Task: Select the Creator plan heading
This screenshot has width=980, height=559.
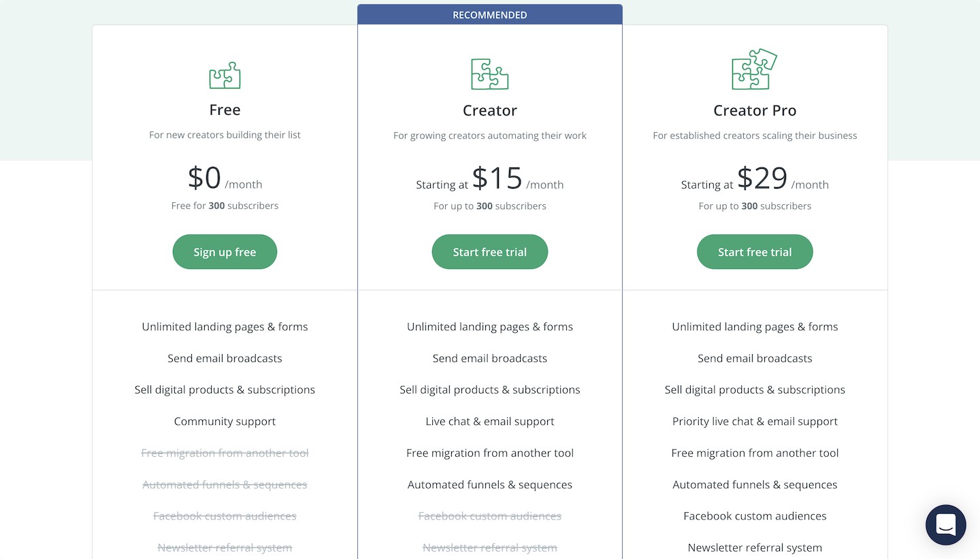Action: pyautogui.click(x=490, y=110)
